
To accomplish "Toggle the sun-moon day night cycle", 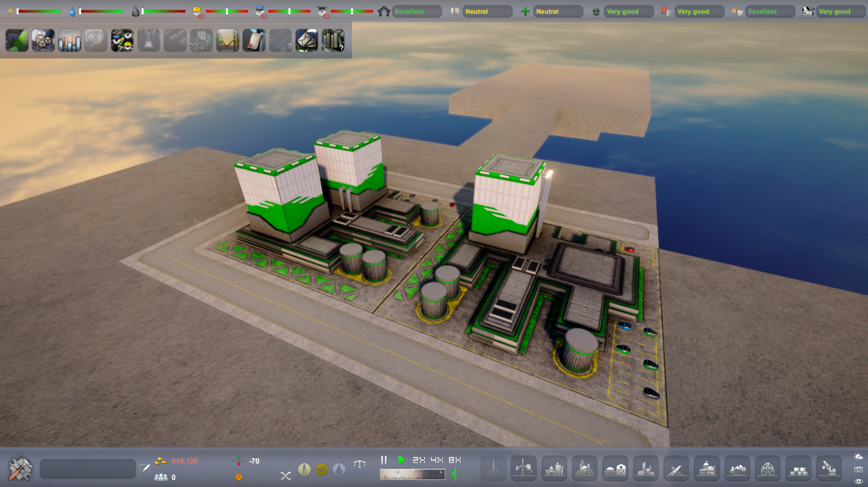I will point(455,474).
